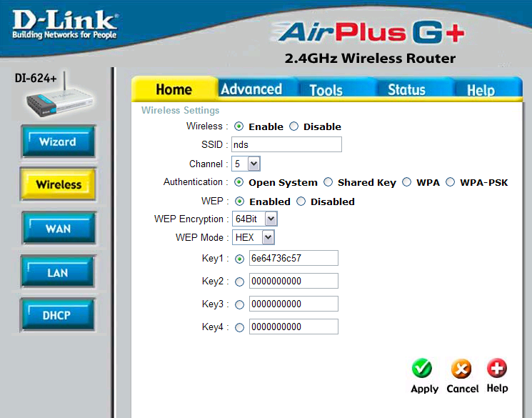Click the D-Link logo
This screenshot has width=532, height=418.
tap(65, 24)
